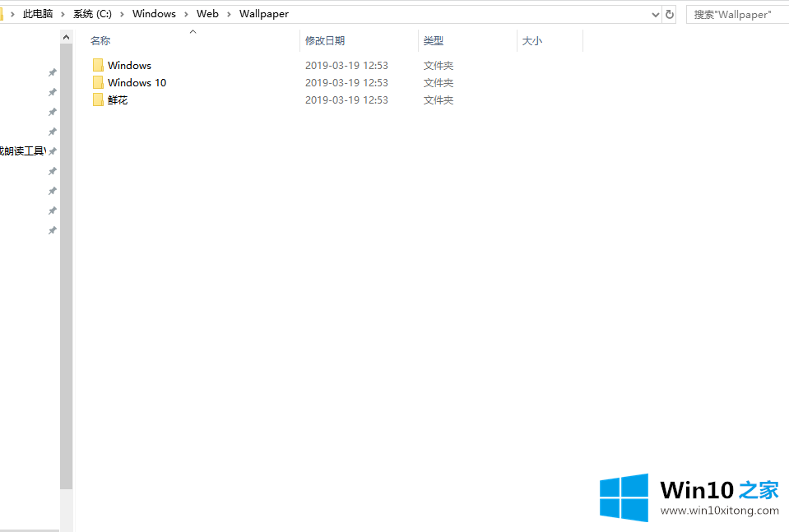Expand the address bar history dropdown

(x=655, y=15)
